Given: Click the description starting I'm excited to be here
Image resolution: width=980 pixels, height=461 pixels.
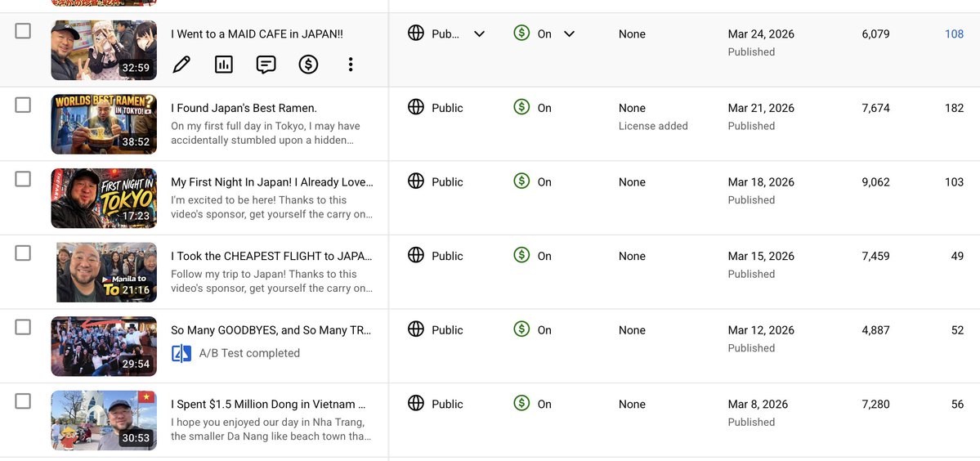Looking at the screenshot, I should coord(272,208).
